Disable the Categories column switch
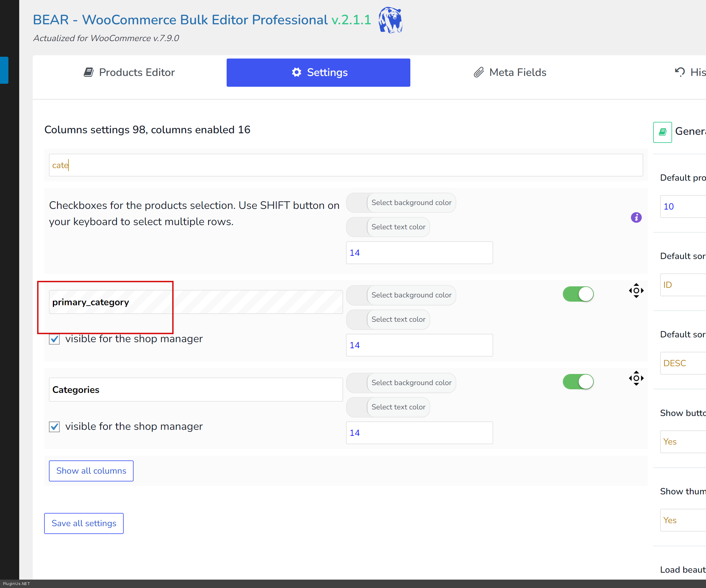 [578, 382]
